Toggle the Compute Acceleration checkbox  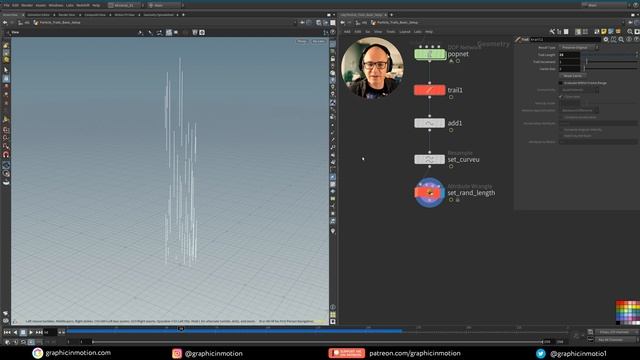[x=561, y=117]
